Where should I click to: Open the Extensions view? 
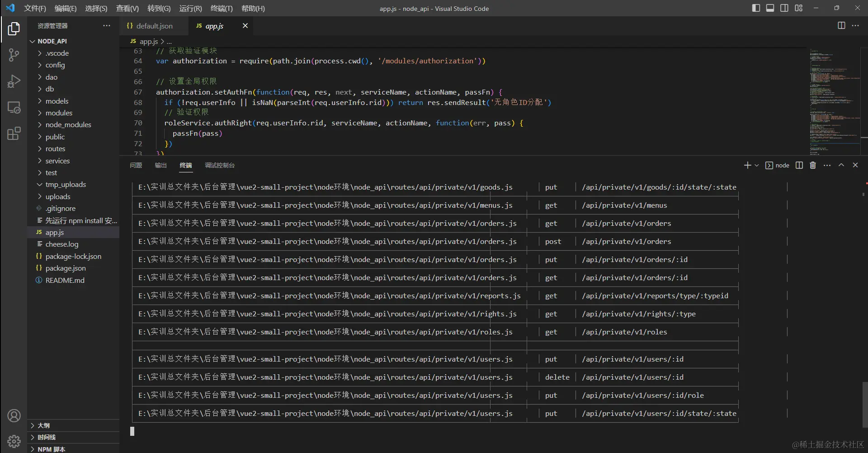[14, 134]
